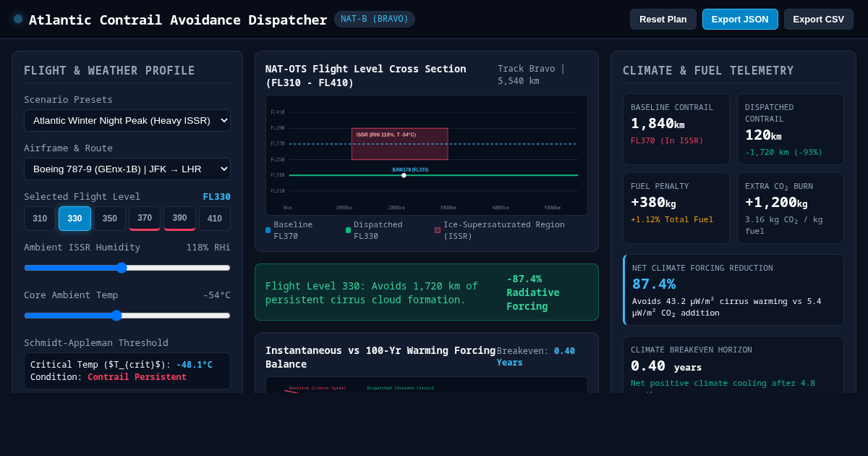Click the dot icon beside the app title

tap(18, 19)
